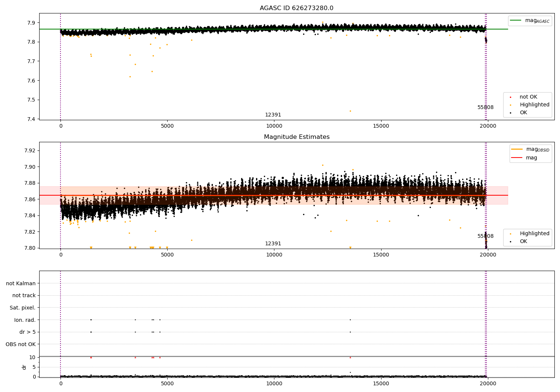Click the 7.9 y-axis tick in top plot
Image resolution: width=560 pixels, height=392 pixels.
[x=31, y=23]
